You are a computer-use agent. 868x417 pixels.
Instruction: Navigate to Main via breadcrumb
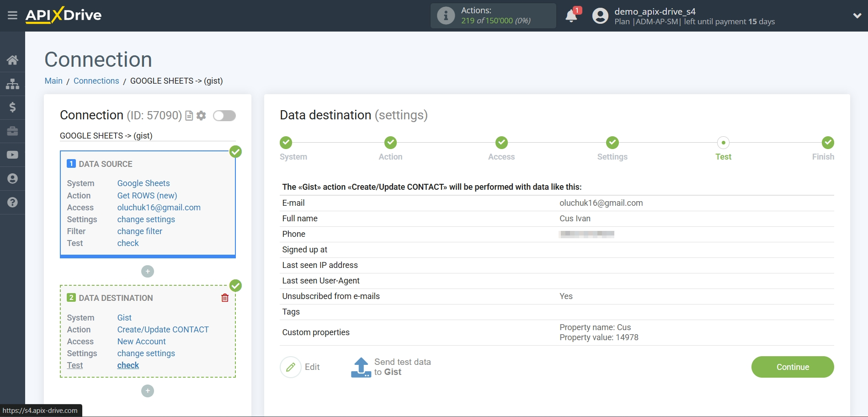tap(53, 81)
